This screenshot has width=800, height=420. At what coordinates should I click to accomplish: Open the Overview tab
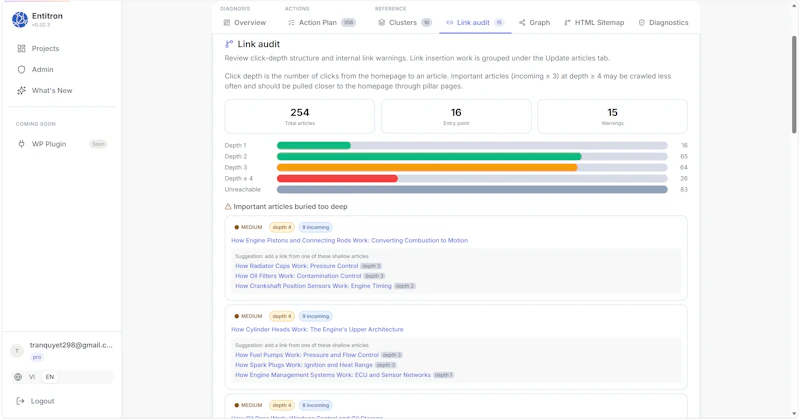coord(245,22)
